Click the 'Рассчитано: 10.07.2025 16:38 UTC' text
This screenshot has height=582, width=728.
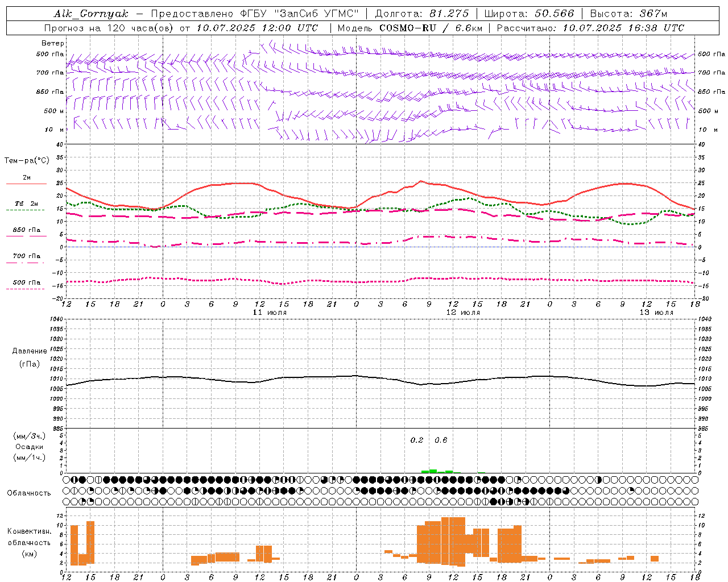590,28
